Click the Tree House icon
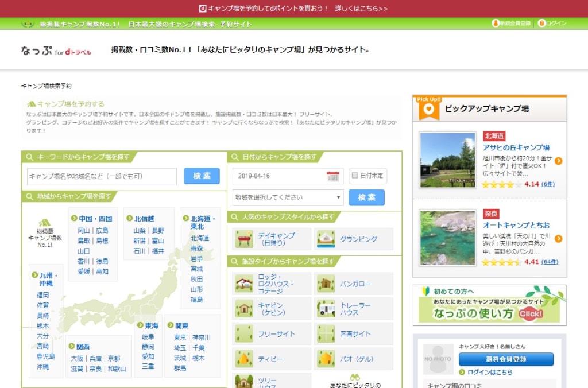The height and width of the screenshot is (388, 588). click(x=244, y=381)
